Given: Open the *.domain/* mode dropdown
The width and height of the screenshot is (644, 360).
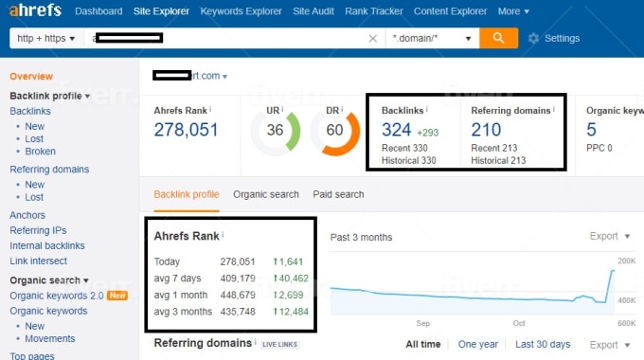Looking at the screenshot, I should tap(432, 38).
